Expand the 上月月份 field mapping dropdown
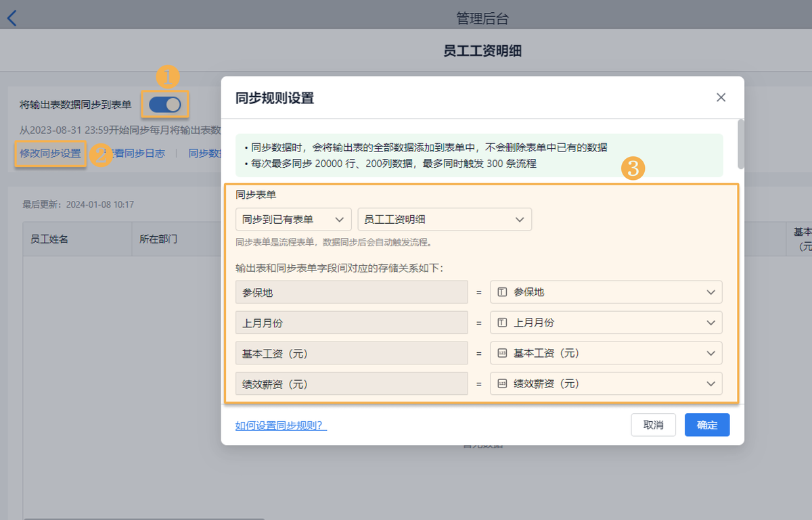812x520 pixels. (x=606, y=323)
